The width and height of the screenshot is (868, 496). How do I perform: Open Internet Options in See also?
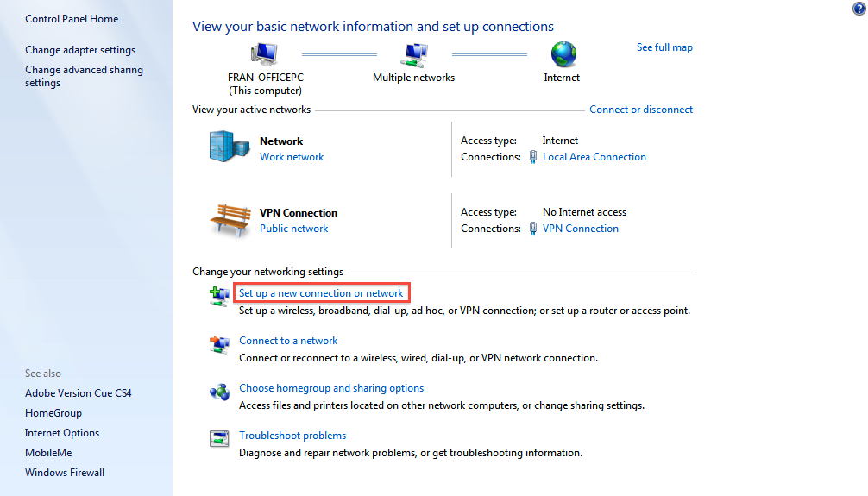62,433
